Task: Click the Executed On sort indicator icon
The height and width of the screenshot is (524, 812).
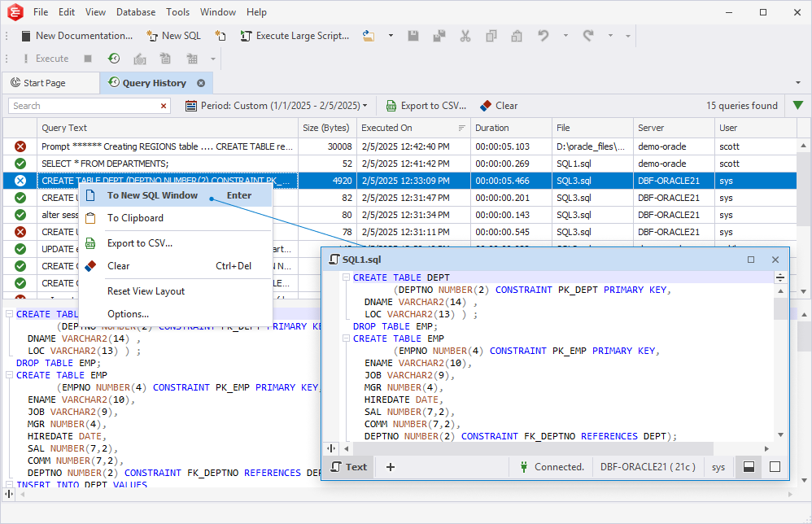Action: [x=462, y=128]
